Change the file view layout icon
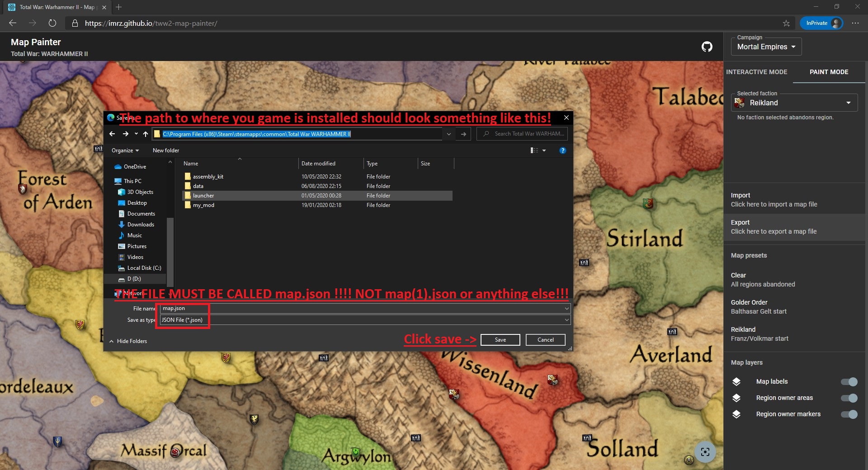Screen dimensions: 868x470 [x=534, y=150]
